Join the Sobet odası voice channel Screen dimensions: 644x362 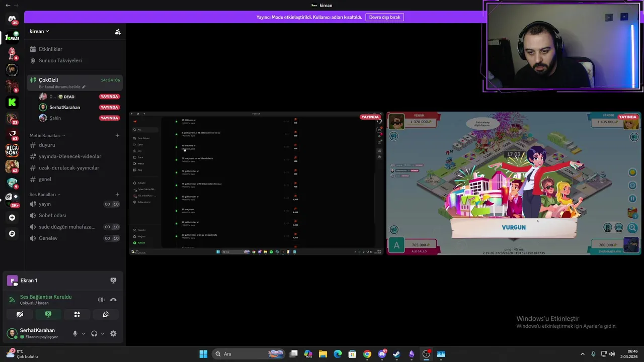tap(74, 215)
